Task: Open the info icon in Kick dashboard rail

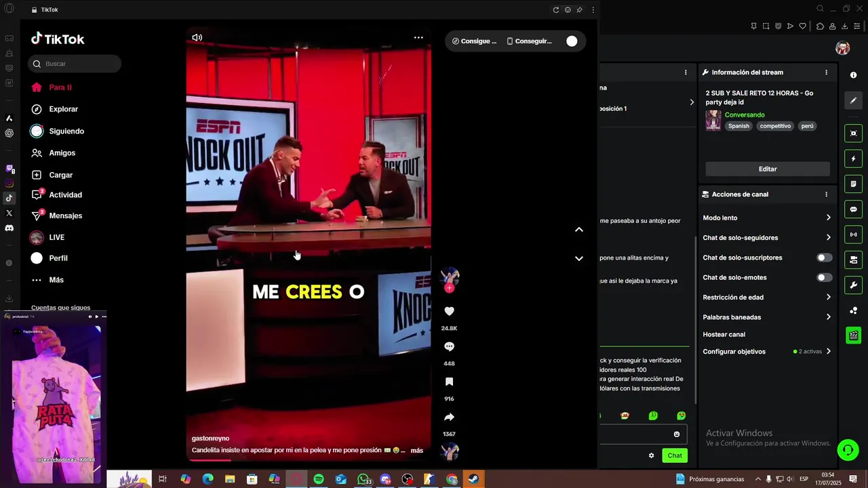Action: coord(854,75)
